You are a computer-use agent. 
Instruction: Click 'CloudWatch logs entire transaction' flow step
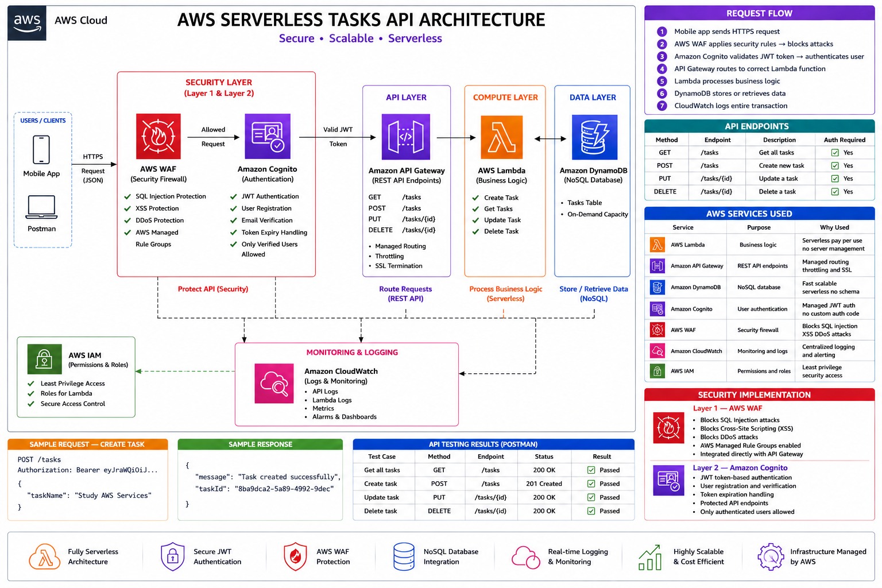click(731, 106)
